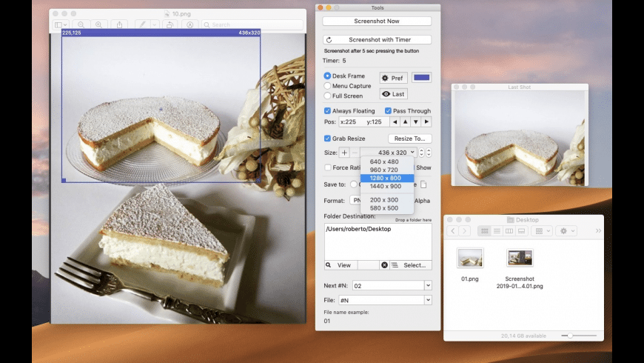644x363 pixels.
Task: Nudge frame position with the left arrow
Action: click(395, 122)
